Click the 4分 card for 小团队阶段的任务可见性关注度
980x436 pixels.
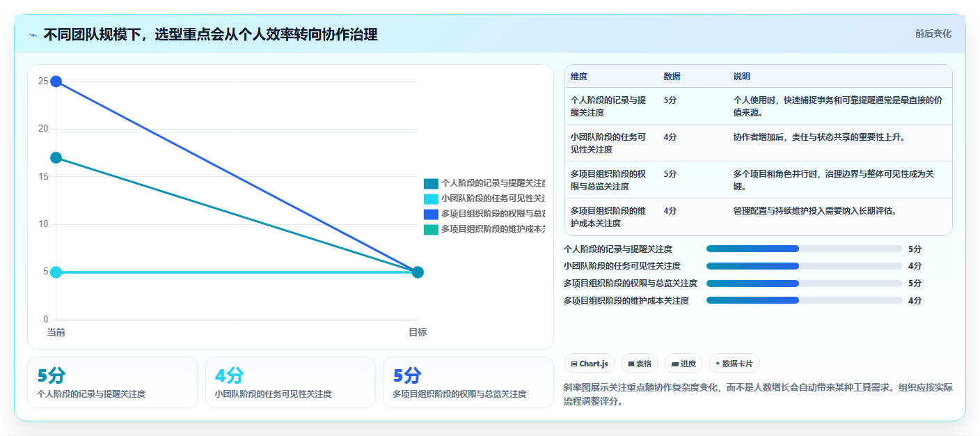[x=290, y=382]
